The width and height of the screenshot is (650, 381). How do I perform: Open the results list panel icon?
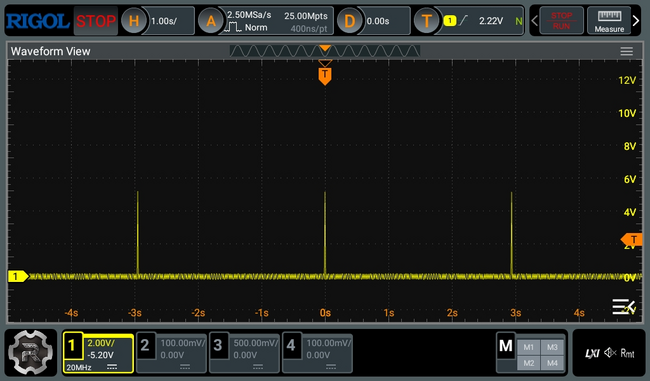pos(623,307)
